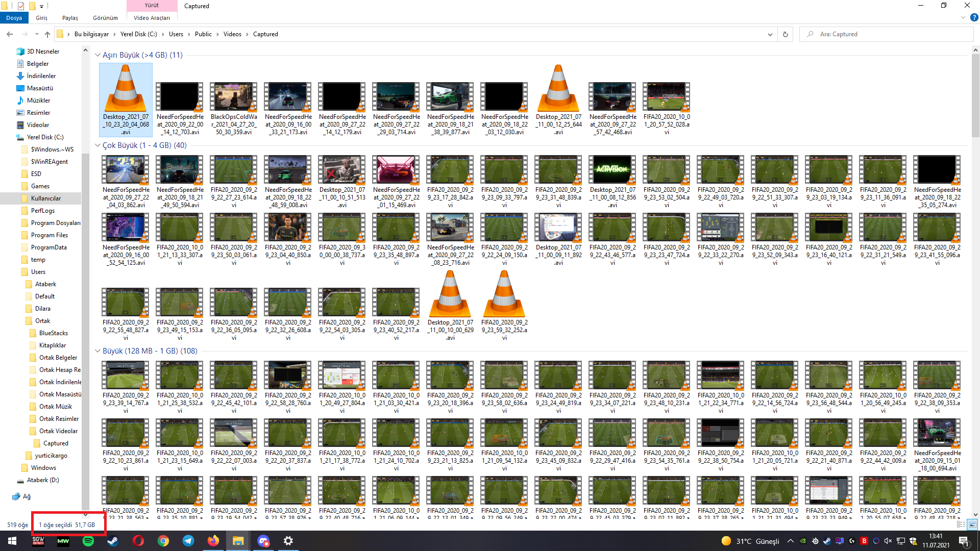Switch to details list view icon

click(961, 524)
